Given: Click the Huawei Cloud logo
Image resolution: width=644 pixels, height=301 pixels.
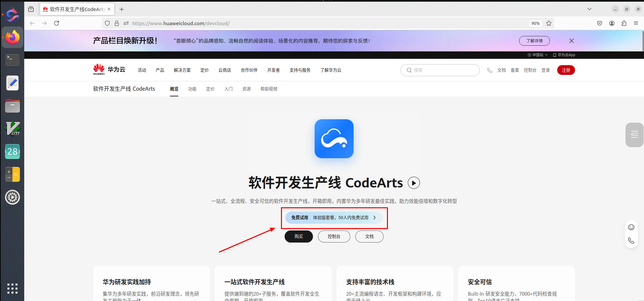Looking at the screenshot, I should pos(109,70).
